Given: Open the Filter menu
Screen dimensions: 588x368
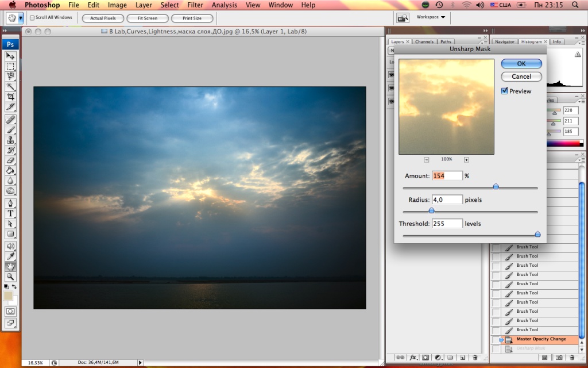Looking at the screenshot, I should 195,5.
